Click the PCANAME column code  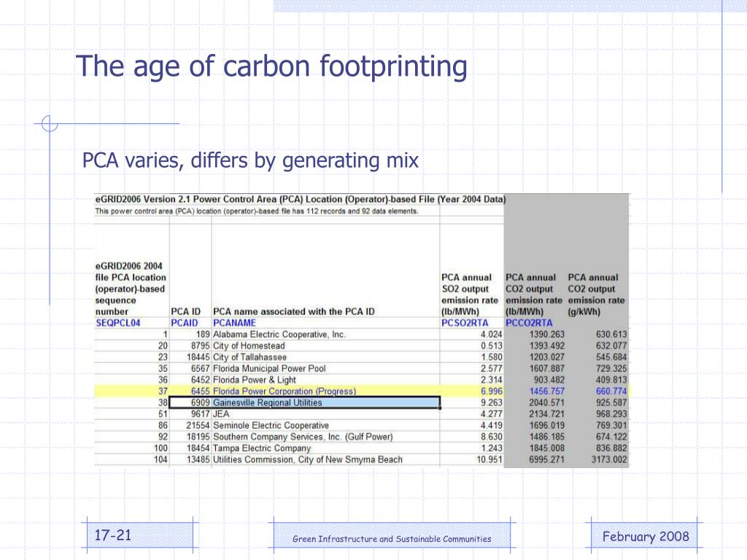[x=234, y=323]
